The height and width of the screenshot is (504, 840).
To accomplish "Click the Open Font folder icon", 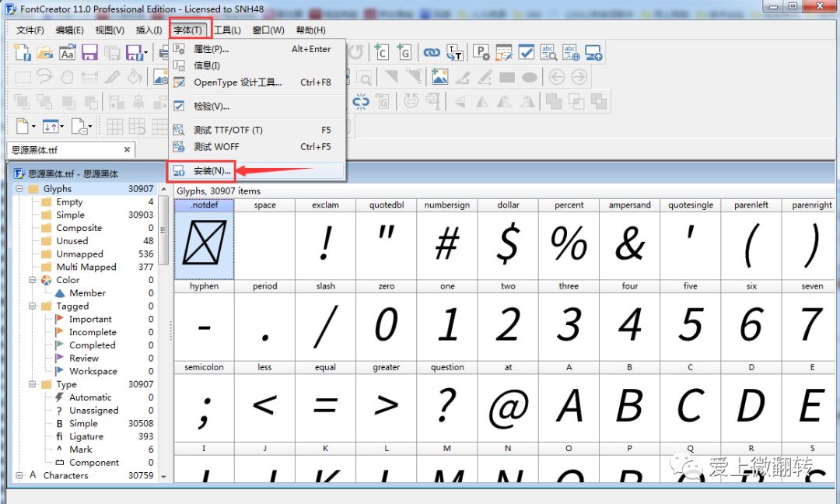I will click(x=45, y=52).
